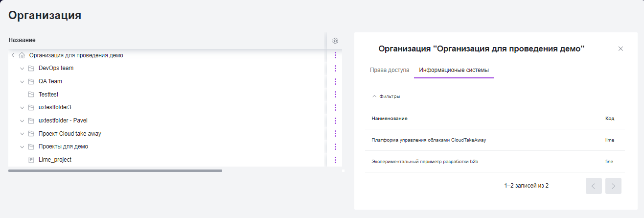This screenshot has height=218, width=644.
Task: Click folder icon beside uxtestfolder - Pavel
Action: (x=31, y=121)
